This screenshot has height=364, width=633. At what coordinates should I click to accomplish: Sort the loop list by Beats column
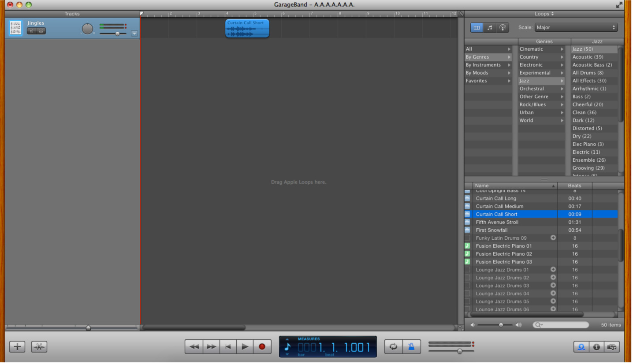coord(574,186)
